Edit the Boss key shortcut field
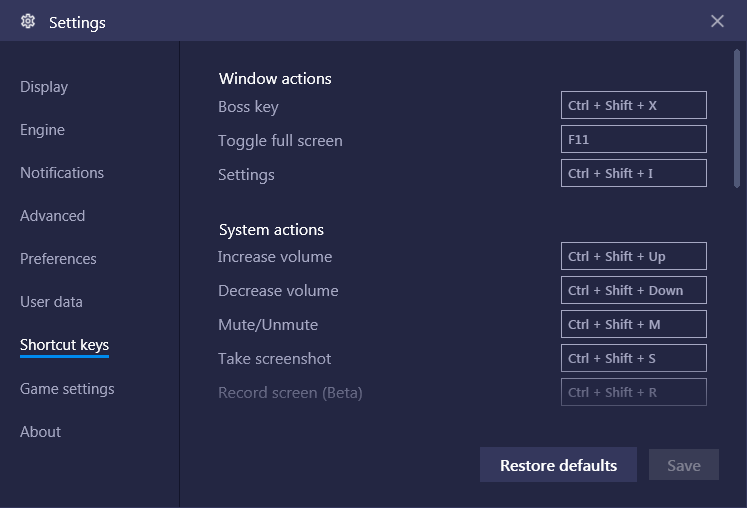Image resolution: width=747 pixels, height=508 pixels. 633,105
